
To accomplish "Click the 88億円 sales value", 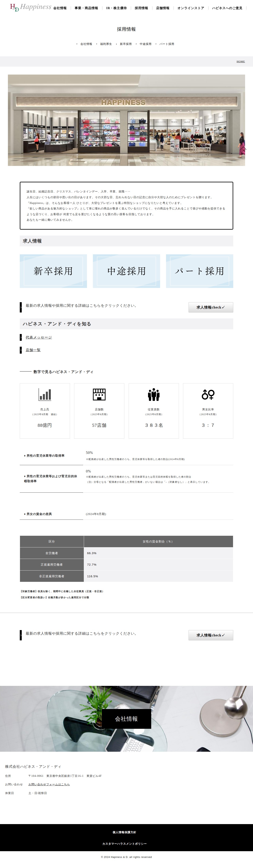I will (x=45, y=425).
